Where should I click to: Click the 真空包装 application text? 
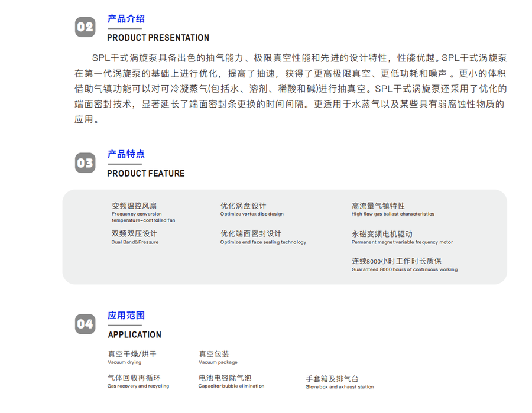(x=214, y=354)
